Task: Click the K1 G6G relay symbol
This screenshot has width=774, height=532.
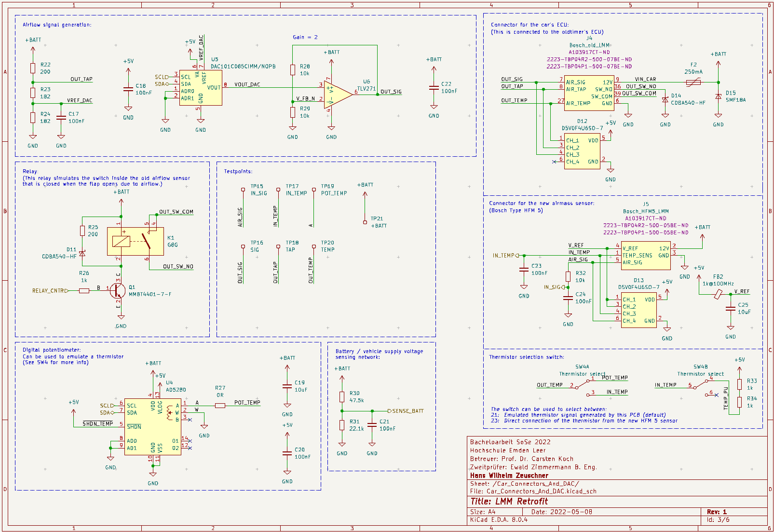Action: click(136, 242)
